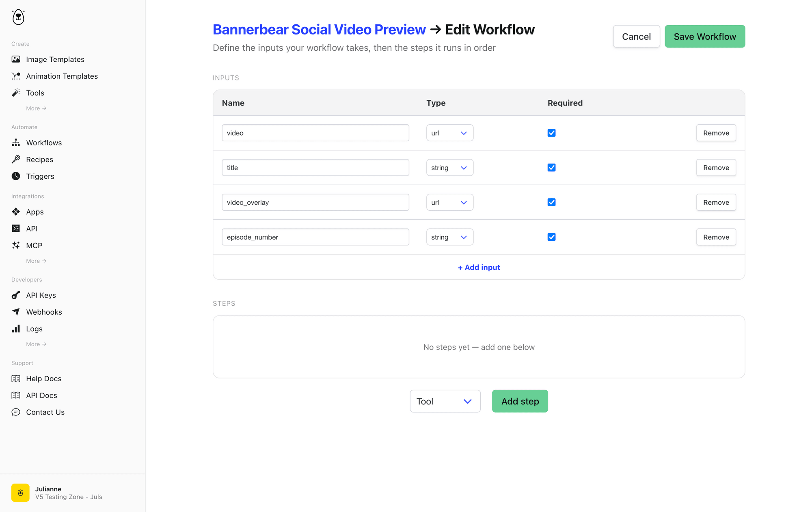Open Animation Templates in the sidebar
The height and width of the screenshot is (512, 812).
[x=62, y=76]
